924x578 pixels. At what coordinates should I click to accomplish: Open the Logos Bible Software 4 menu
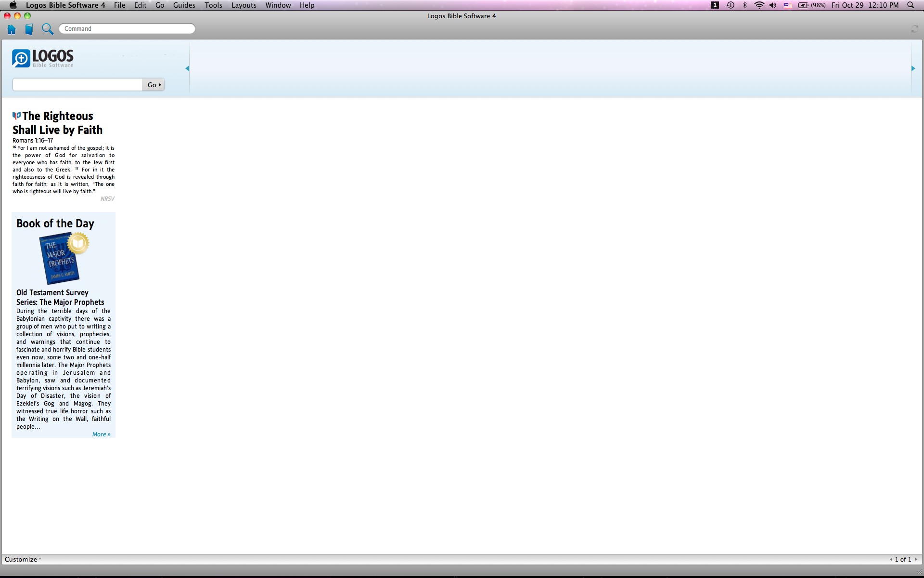65,5
